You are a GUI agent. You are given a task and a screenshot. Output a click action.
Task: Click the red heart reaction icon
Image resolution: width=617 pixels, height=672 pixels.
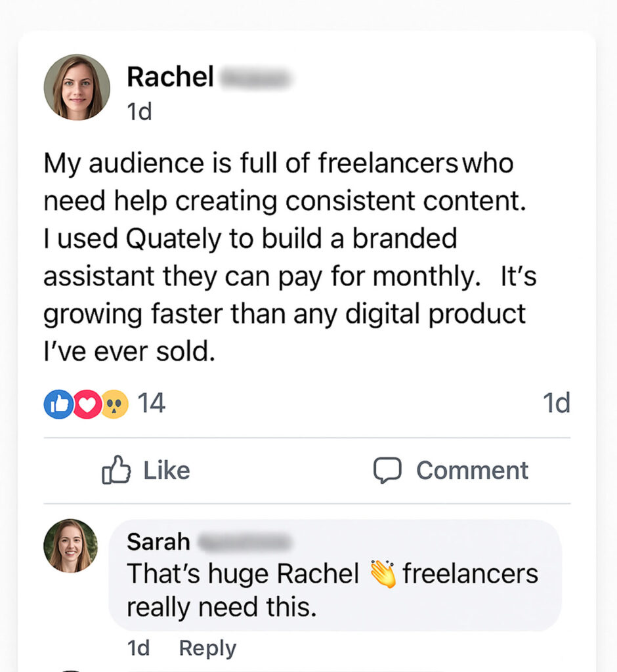click(86, 404)
